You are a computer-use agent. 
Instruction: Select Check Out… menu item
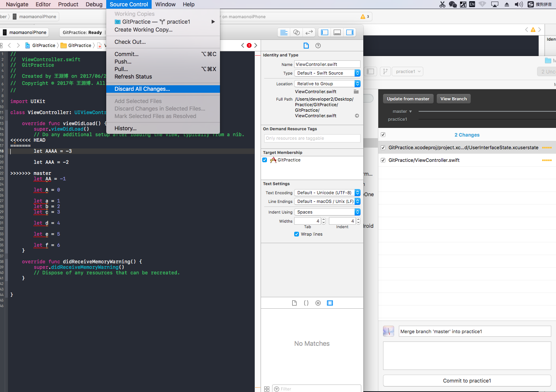click(x=163, y=42)
